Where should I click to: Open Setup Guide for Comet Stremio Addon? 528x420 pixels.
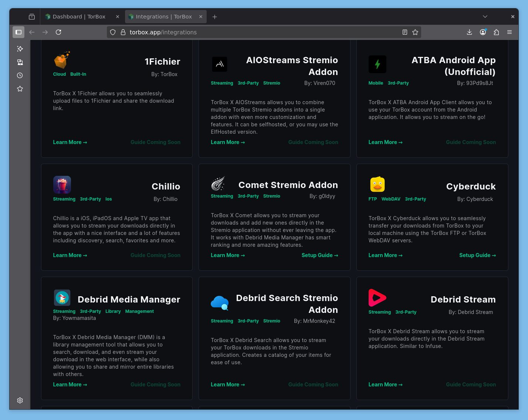(320, 255)
